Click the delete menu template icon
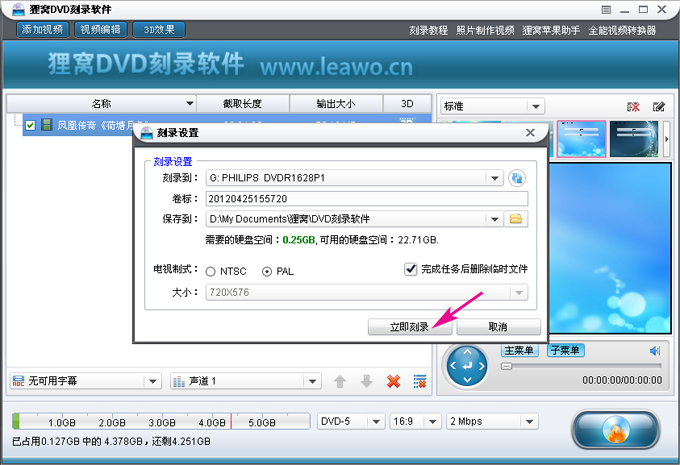Image resolution: width=680 pixels, height=465 pixels. pyautogui.click(x=633, y=107)
